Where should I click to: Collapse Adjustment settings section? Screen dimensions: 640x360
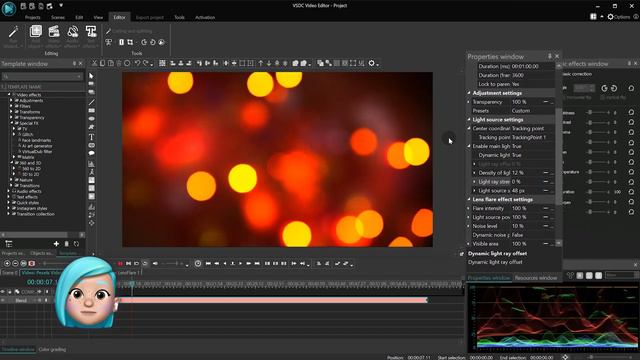tap(469, 93)
